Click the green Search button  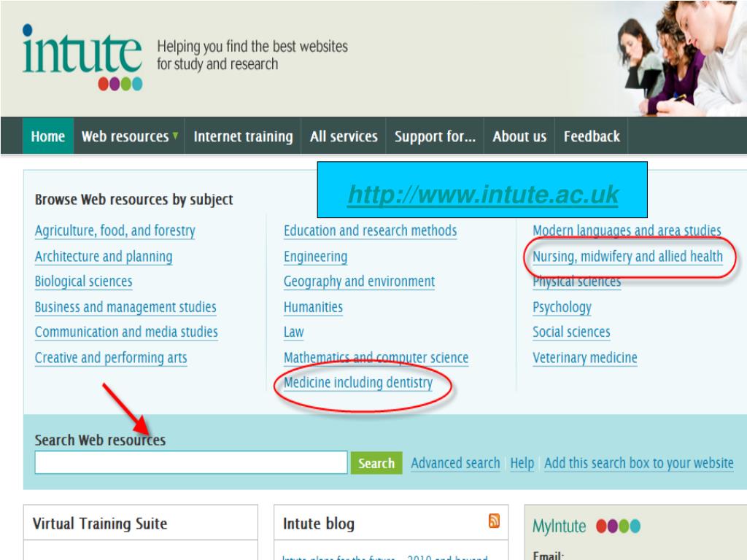pyautogui.click(x=376, y=463)
